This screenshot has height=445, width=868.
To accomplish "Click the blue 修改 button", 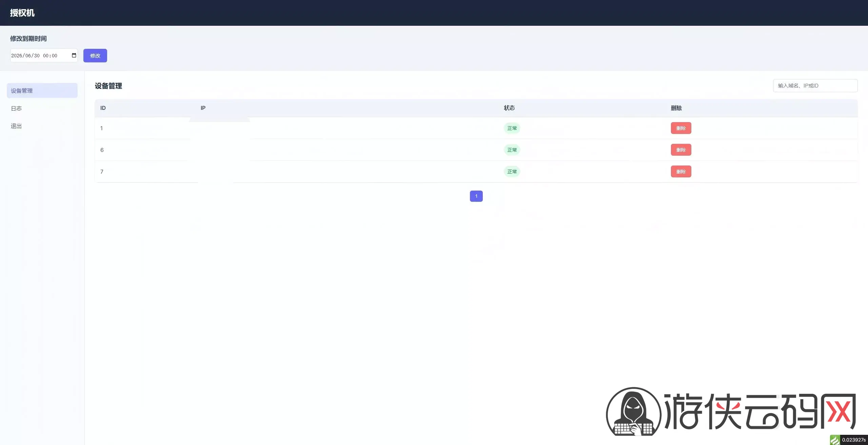I will click(x=95, y=56).
